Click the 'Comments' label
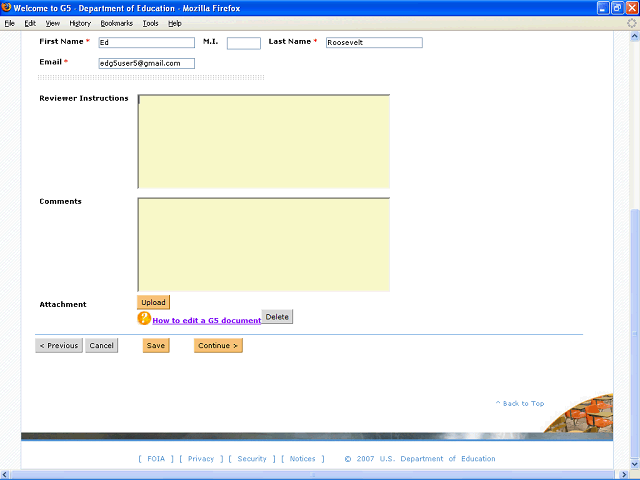Screen dimensions: 640x480 [x=60, y=201]
